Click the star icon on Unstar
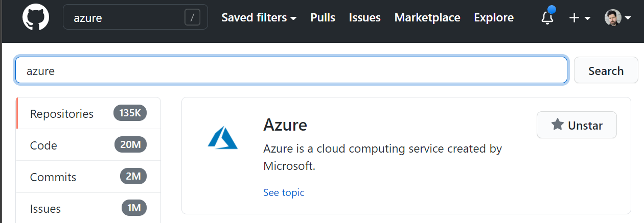The height and width of the screenshot is (223, 644). click(558, 125)
